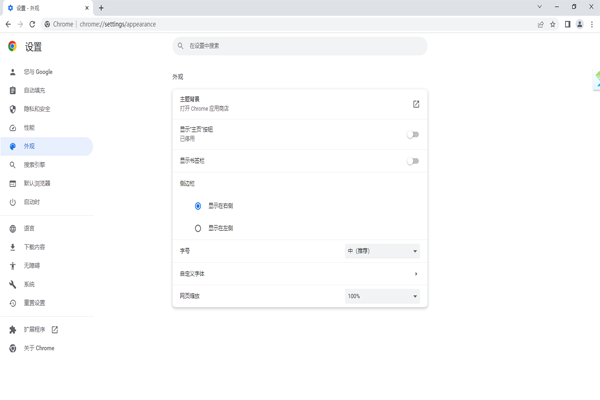600x400 pixels.
Task: Open the side panel icon in toolbar
Action: [567, 24]
